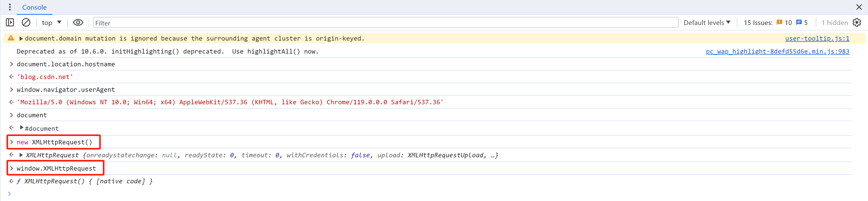Click the warning icon on document.domain message

tap(11, 38)
